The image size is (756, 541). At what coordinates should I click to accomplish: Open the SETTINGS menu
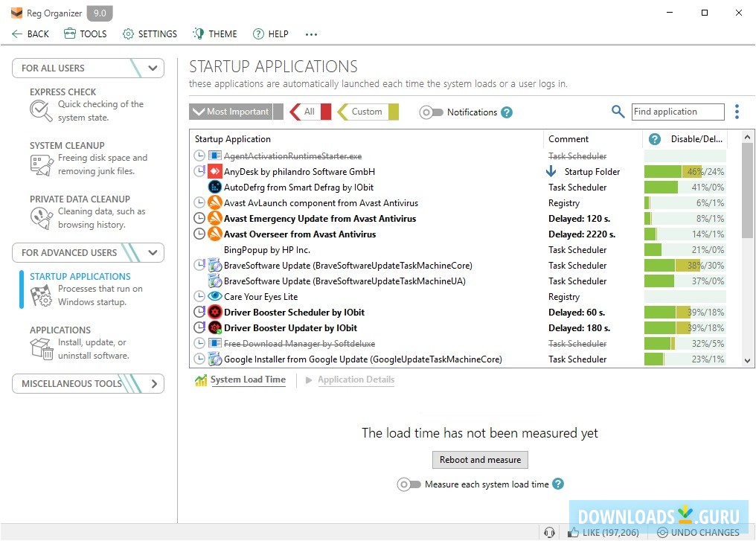(x=150, y=33)
